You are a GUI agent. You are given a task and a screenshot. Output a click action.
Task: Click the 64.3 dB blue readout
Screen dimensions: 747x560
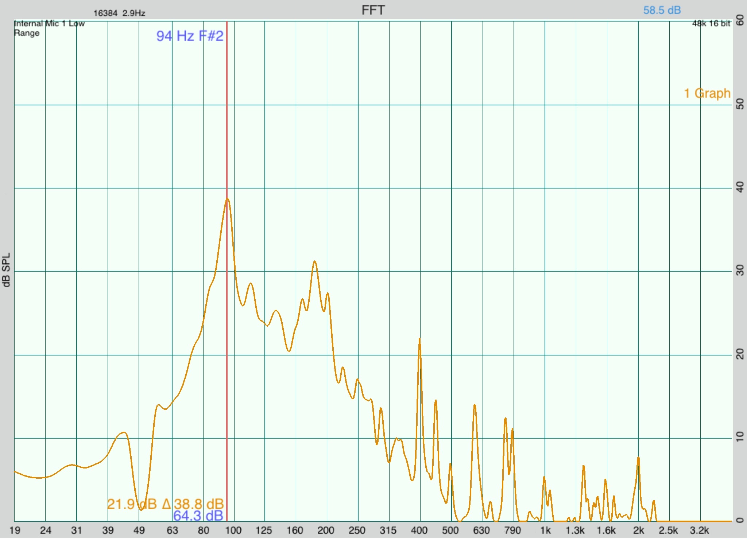(x=198, y=516)
